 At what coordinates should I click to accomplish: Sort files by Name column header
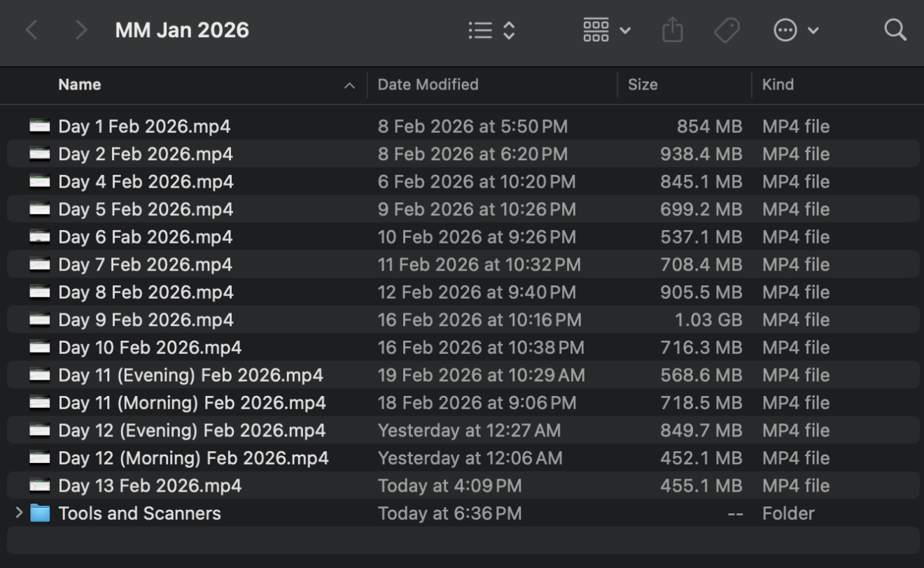pyautogui.click(x=80, y=85)
